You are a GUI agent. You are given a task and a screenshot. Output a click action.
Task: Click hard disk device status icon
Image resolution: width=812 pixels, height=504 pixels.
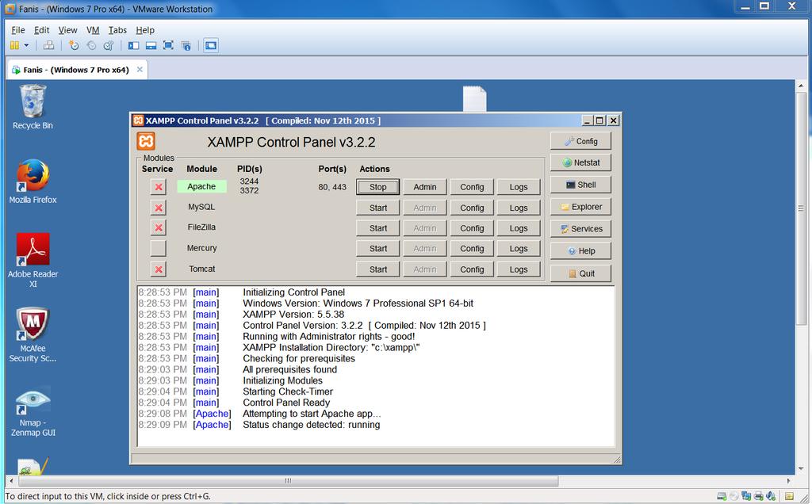point(722,496)
